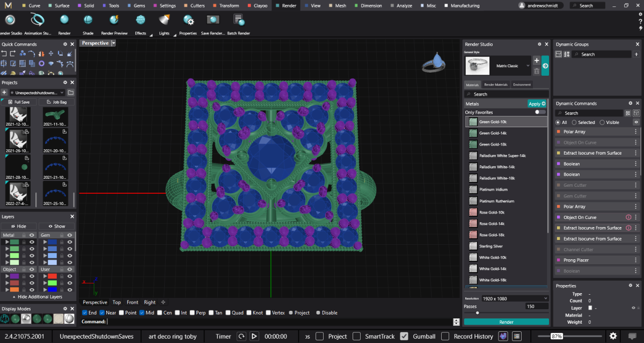
Task: Open the Environment tab in Render Studio
Action: 522,84
